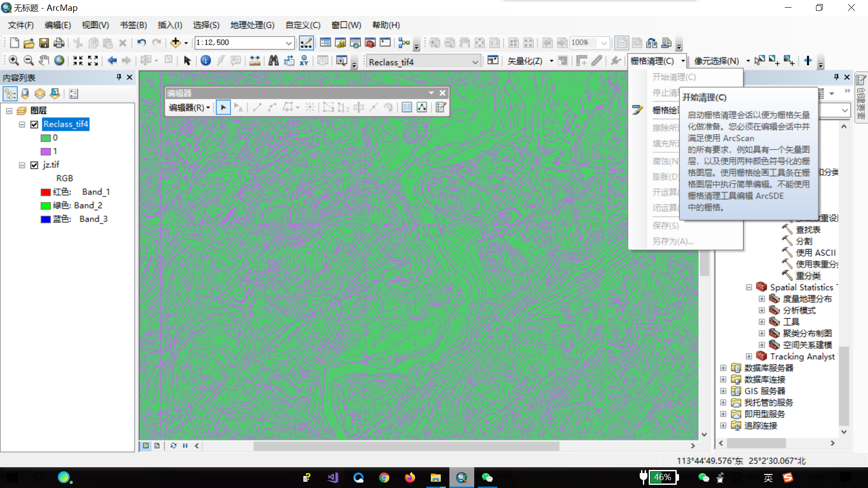
Task: Open the View menu
Action: pos(95,25)
